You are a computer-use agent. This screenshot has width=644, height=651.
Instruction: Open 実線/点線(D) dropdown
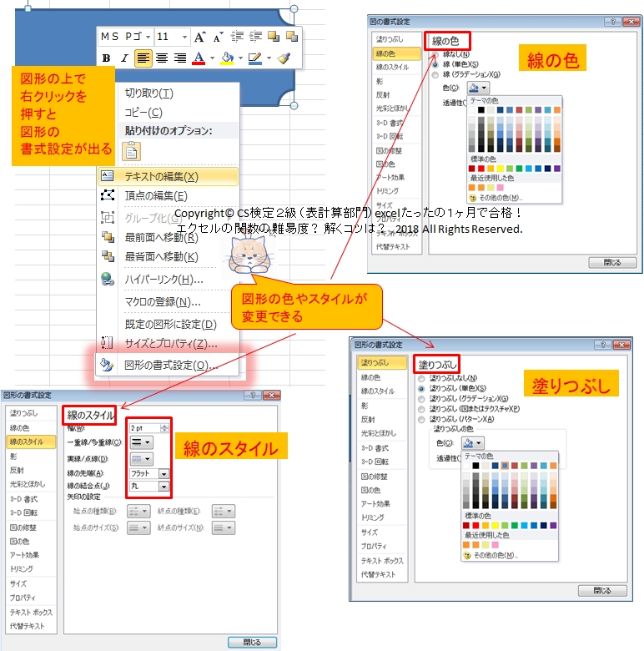(141, 459)
